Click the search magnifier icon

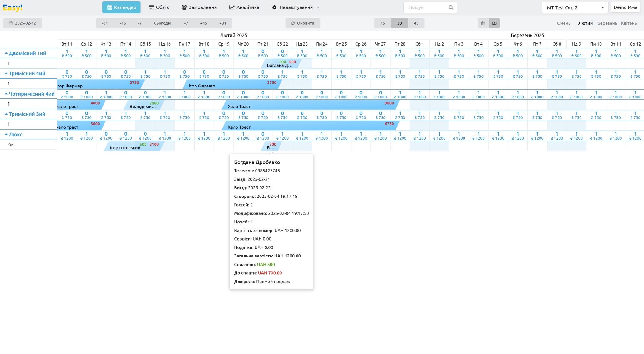[451, 7]
